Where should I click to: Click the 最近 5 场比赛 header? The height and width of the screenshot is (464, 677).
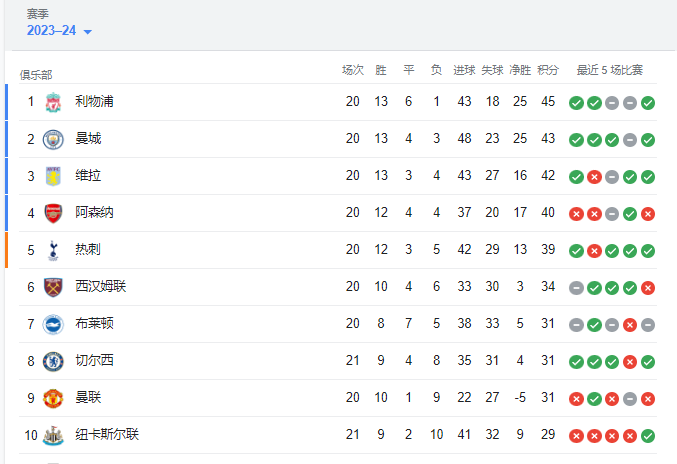(610, 70)
